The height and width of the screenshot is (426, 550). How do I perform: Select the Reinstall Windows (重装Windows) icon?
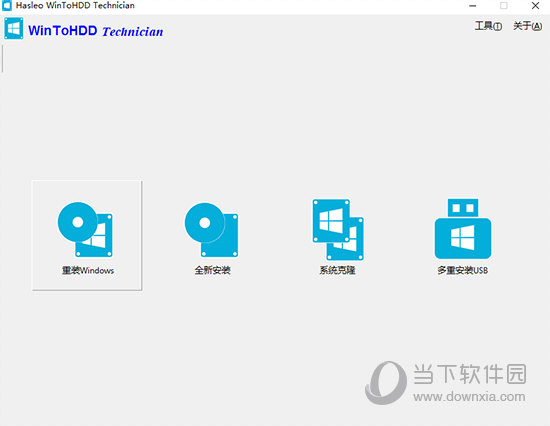click(x=85, y=230)
